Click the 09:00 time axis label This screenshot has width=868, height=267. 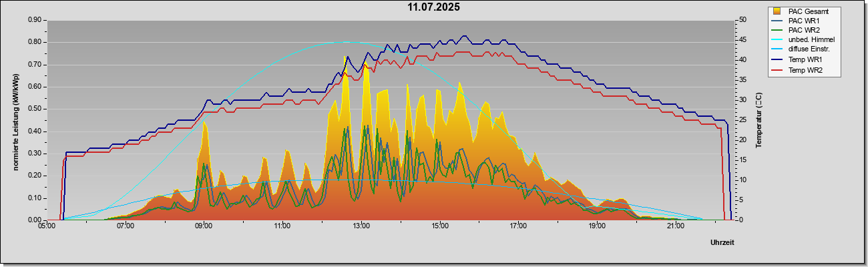point(204,227)
